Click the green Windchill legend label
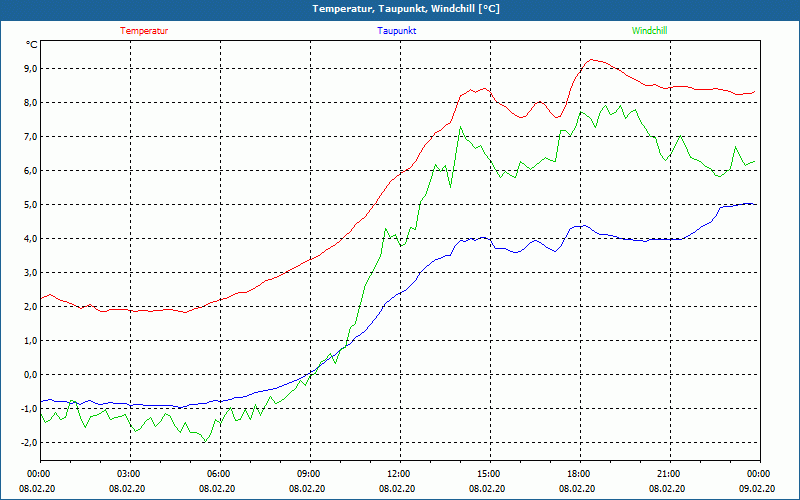The width and height of the screenshot is (800, 500). pyautogui.click(x=649, y=31)
